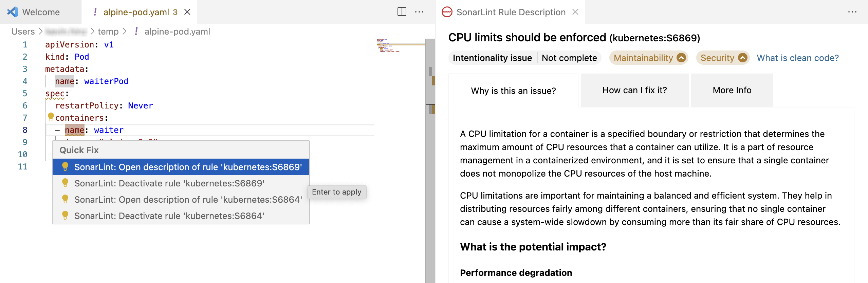868x283 pixels.
Task: Switch to the Welcome tab
Action: pos(41,12)
